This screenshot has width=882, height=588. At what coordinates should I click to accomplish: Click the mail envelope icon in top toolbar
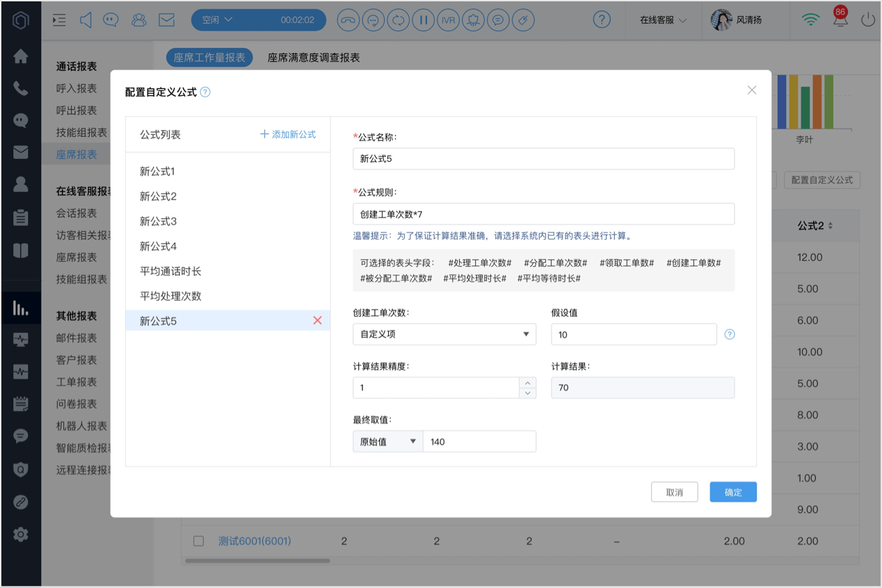click(166, 20)
